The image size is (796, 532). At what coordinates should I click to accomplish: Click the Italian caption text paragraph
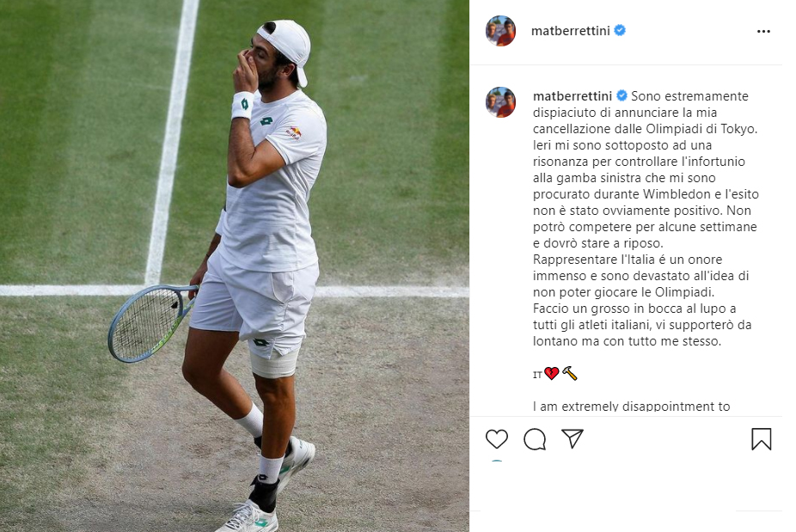pyautogui.click(x=646, y=218)
